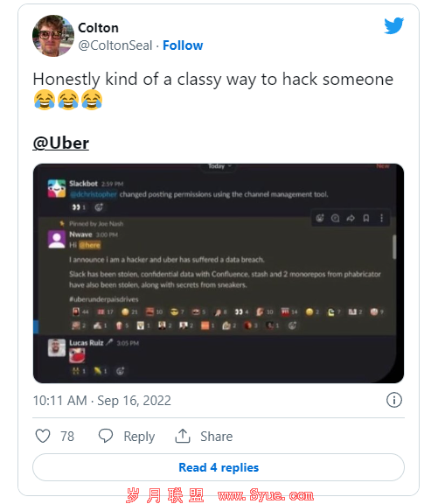Click the Twitter bird logo
Viewport: 438px width, 504px height.
click(x=393, y=25)
